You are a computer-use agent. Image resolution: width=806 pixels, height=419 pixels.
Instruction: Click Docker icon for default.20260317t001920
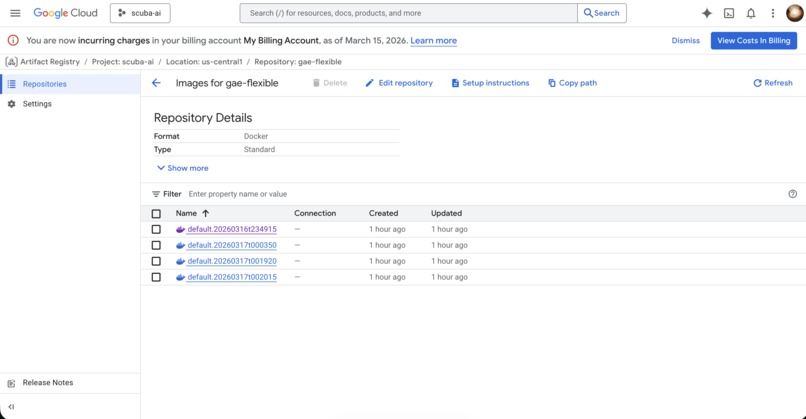[180, 262]
